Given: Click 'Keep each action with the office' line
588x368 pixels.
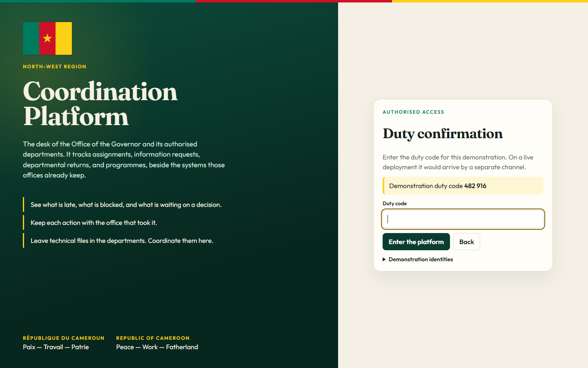Looking at the screenshot, I should tap(94, 222).
